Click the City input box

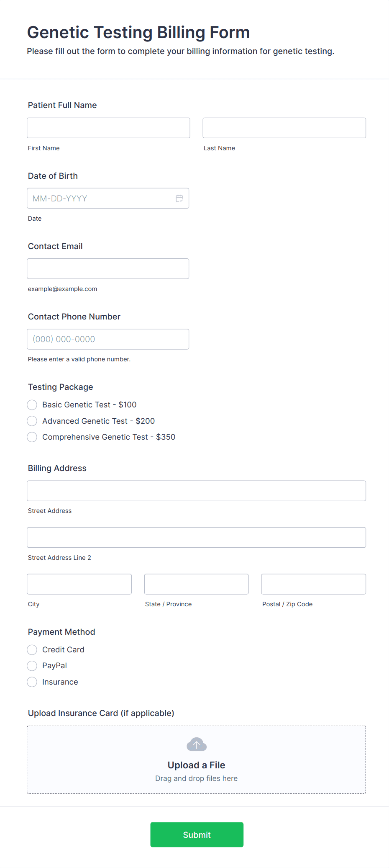[x=79, y=584]
